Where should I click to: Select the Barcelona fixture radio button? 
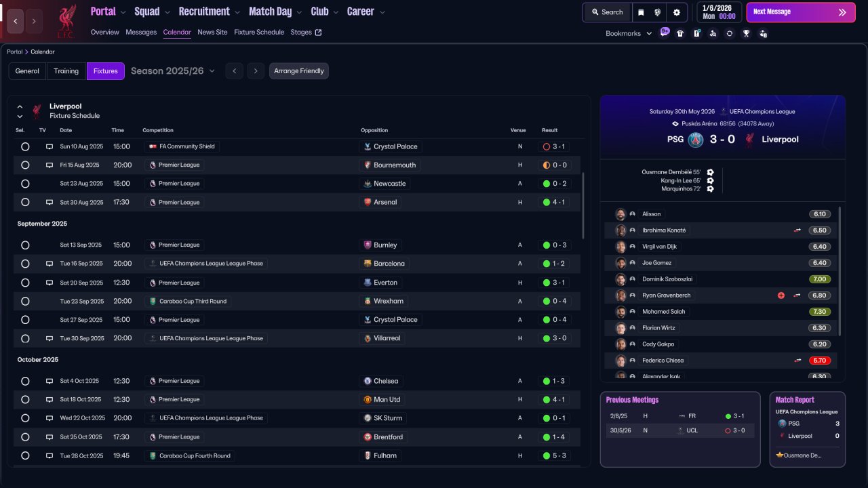pos(25,264)
